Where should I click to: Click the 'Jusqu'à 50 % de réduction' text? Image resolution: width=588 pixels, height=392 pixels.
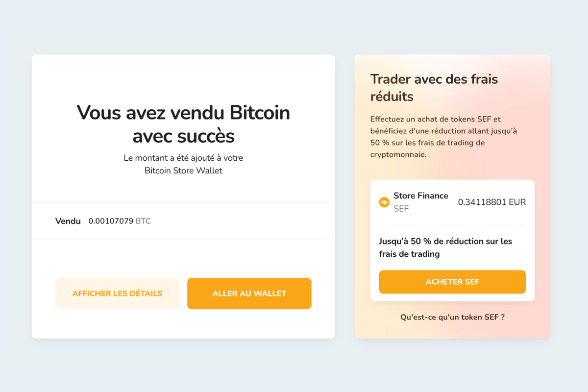pyautogui.click(x=445, y=247)
